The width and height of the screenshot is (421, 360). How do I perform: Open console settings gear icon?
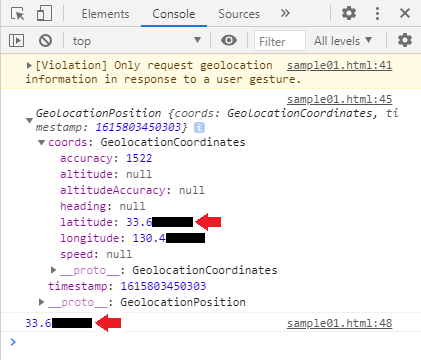(404, 40)
